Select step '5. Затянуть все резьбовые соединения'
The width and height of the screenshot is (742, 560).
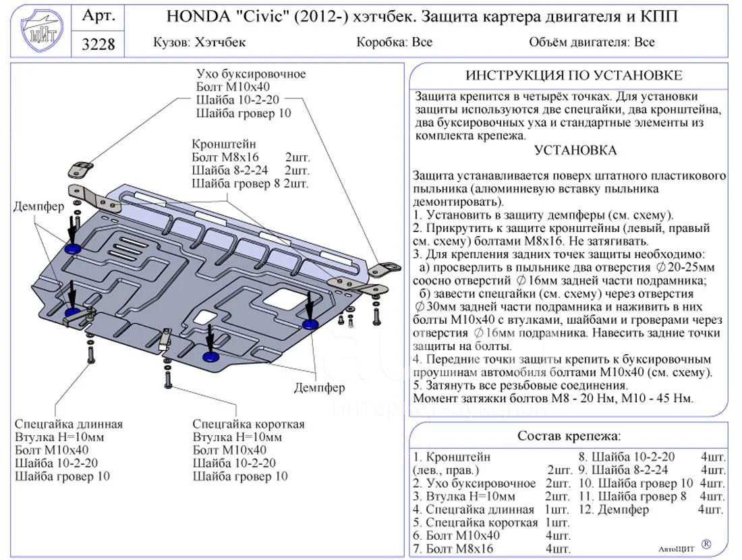coord(521,385)
